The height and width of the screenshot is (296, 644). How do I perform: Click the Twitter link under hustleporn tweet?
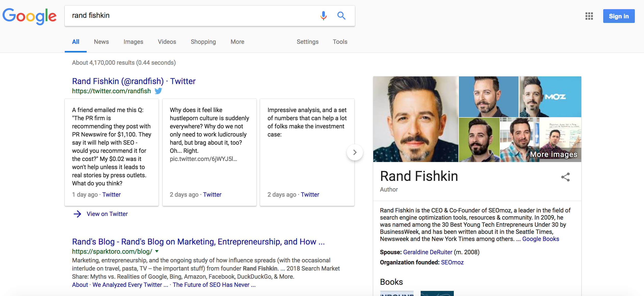point(212,195)
